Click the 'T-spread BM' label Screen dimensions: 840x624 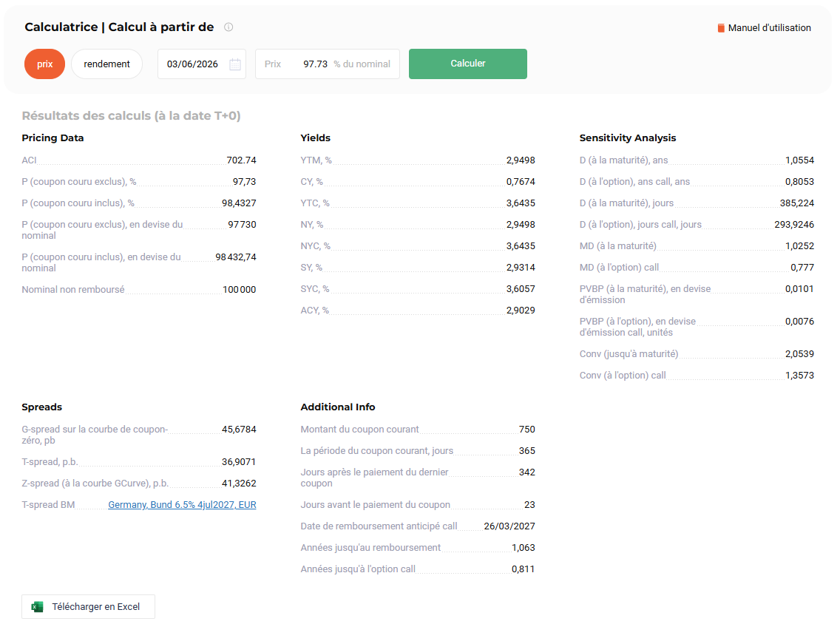48,504
